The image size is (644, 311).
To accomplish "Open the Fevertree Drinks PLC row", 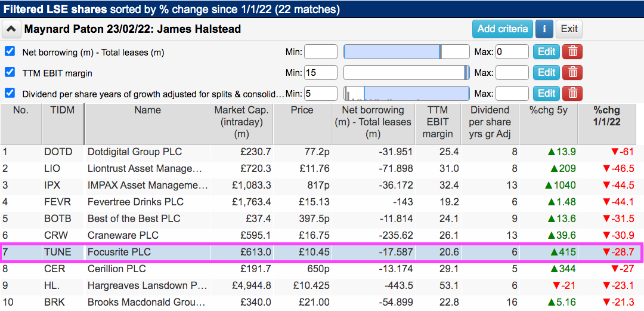I will tap(321, 202).
